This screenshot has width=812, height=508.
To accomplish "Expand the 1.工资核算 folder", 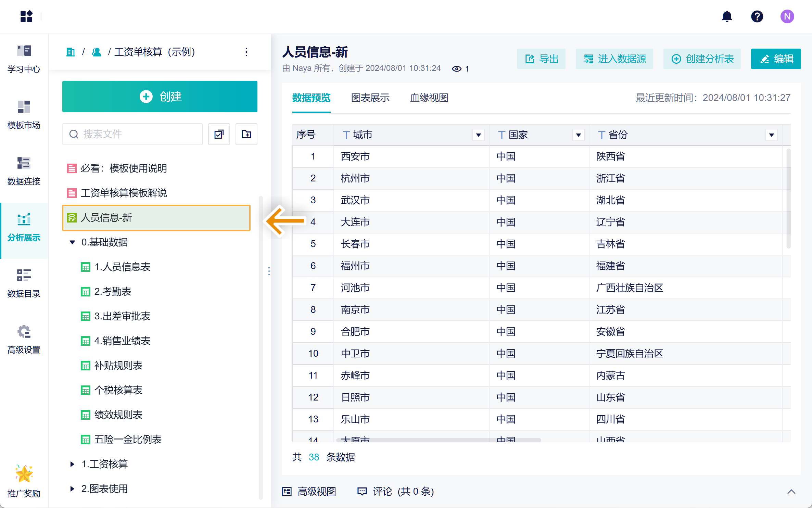I will 72,464.
